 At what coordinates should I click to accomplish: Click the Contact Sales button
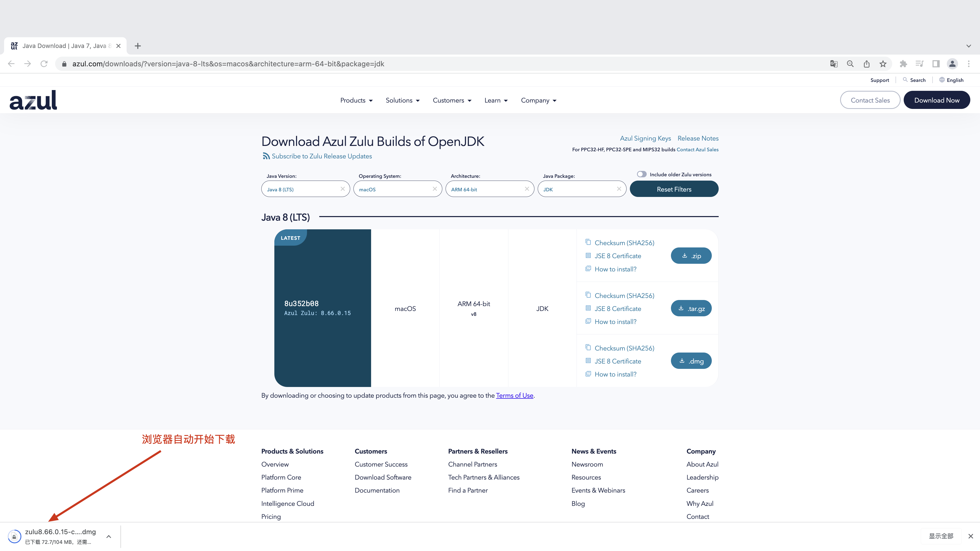(870, 100)
